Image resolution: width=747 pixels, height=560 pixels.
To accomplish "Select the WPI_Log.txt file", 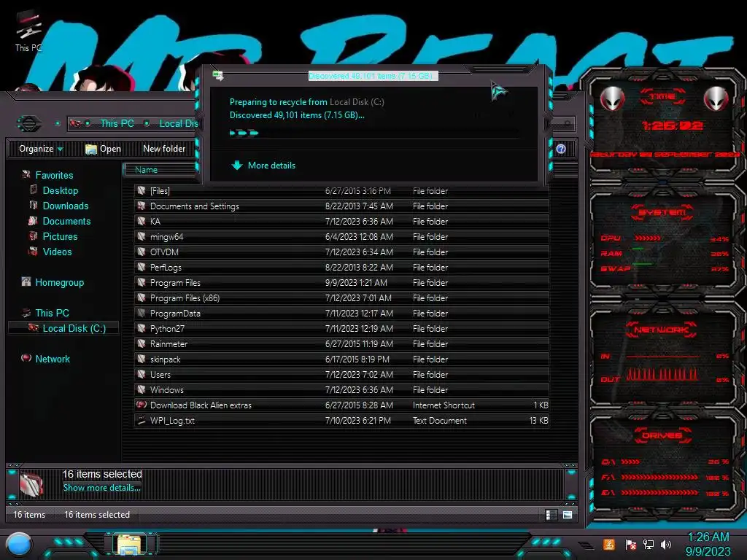I will (341, 421).
